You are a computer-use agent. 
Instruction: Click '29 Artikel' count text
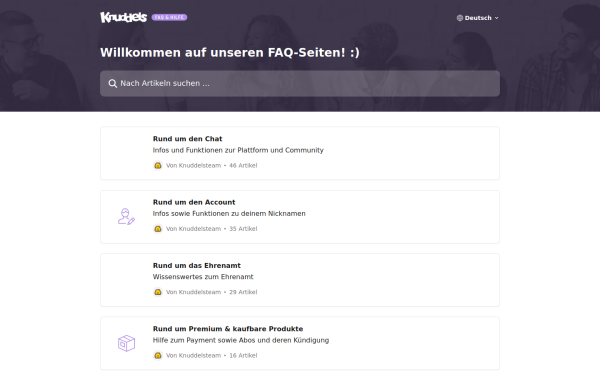pos(243,292)
